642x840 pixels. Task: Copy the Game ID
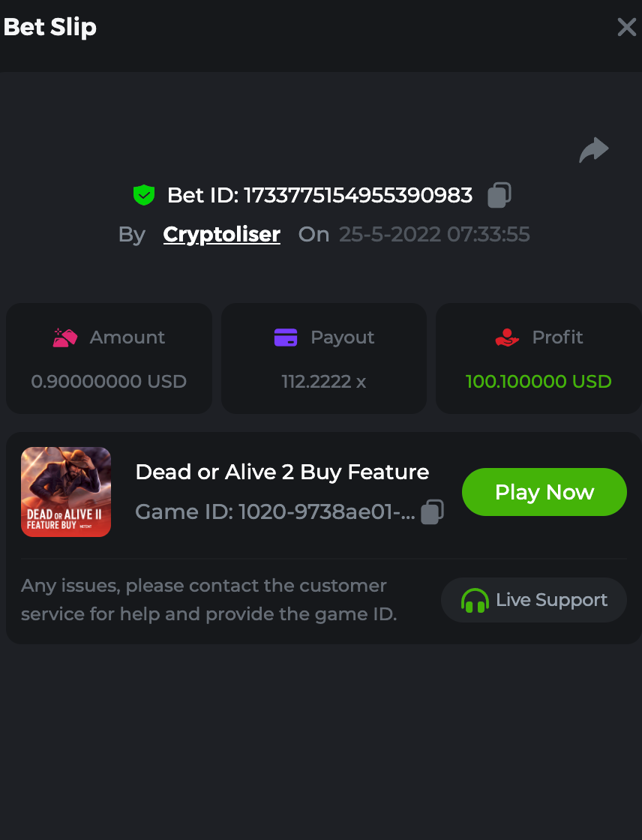click(432, 512)
